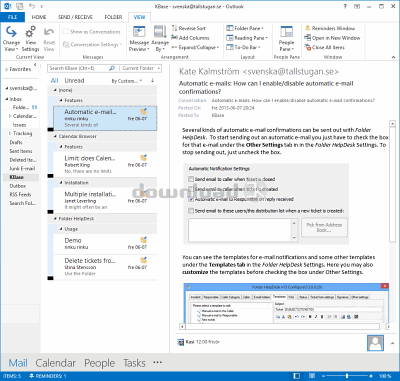Open View Settings gear icon
400x381 pixels.
pos(30,33)
